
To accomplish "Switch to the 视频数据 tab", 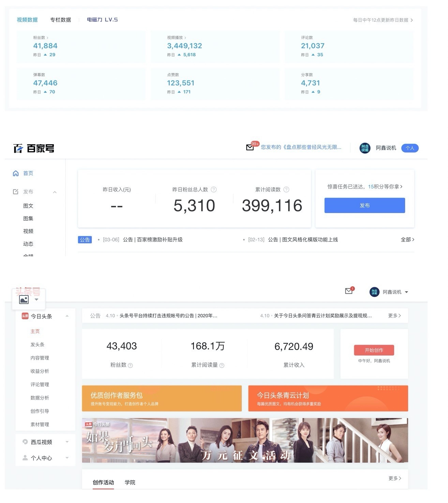I will tap(27, 20).
